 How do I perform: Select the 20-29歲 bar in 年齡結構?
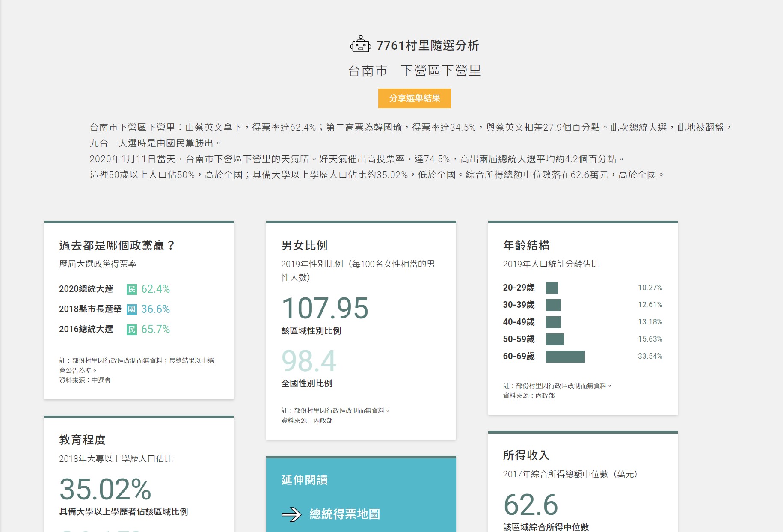click(x=552, y=288)
